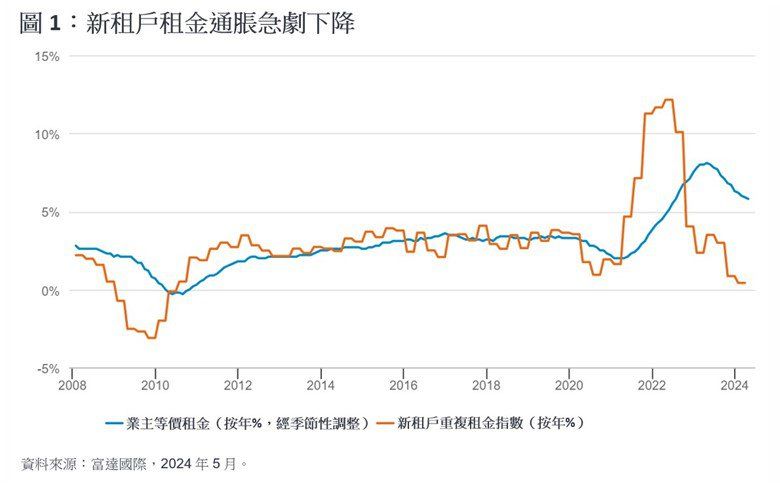
Task: Select the 2014 x-axis year marker
Action: coord(320,384)
